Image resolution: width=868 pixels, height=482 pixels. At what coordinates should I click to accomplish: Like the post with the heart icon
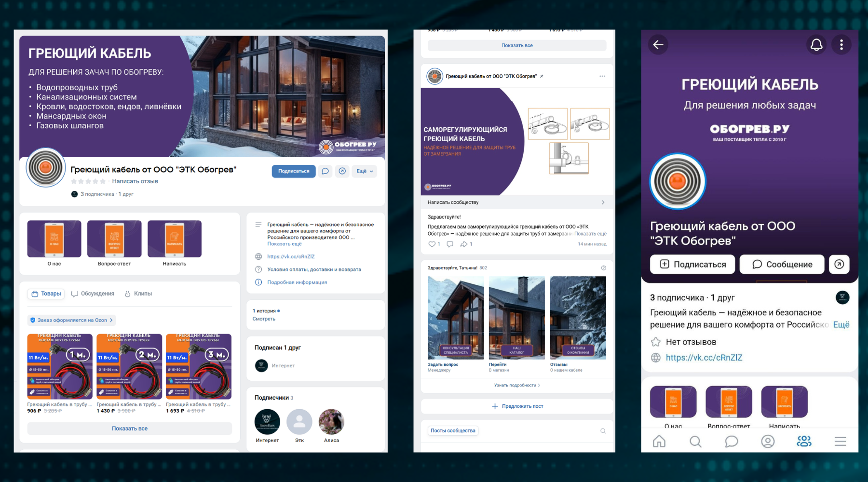432,244
